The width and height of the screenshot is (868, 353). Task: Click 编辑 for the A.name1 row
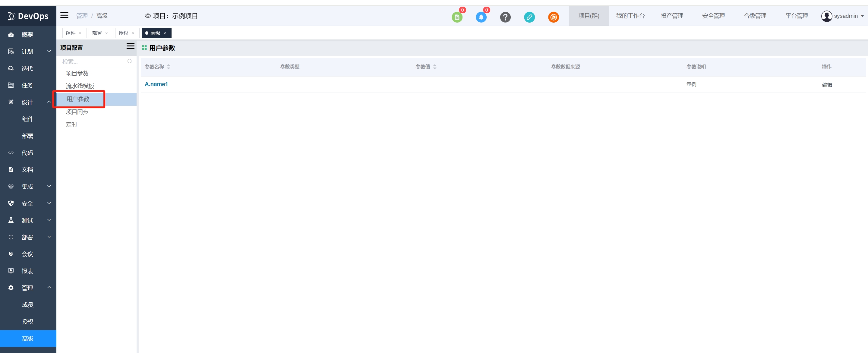click(x=827, y=85)
